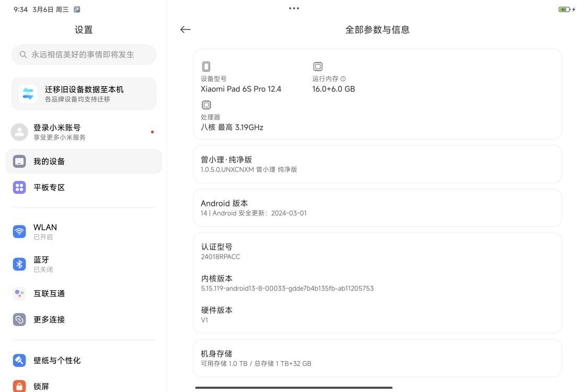Open the three-dot menu at top
Screen dimensions: 588x392
pyautogui.click(x=294, y=8)
